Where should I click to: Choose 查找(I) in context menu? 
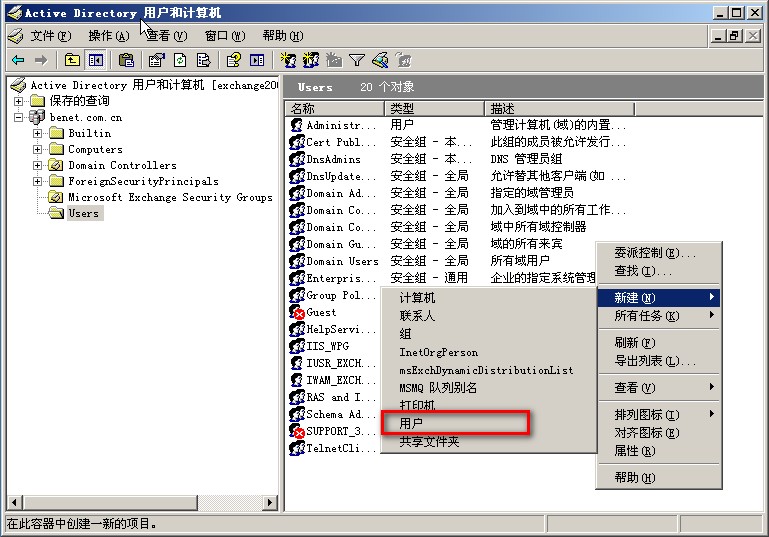tap(659, 271)
